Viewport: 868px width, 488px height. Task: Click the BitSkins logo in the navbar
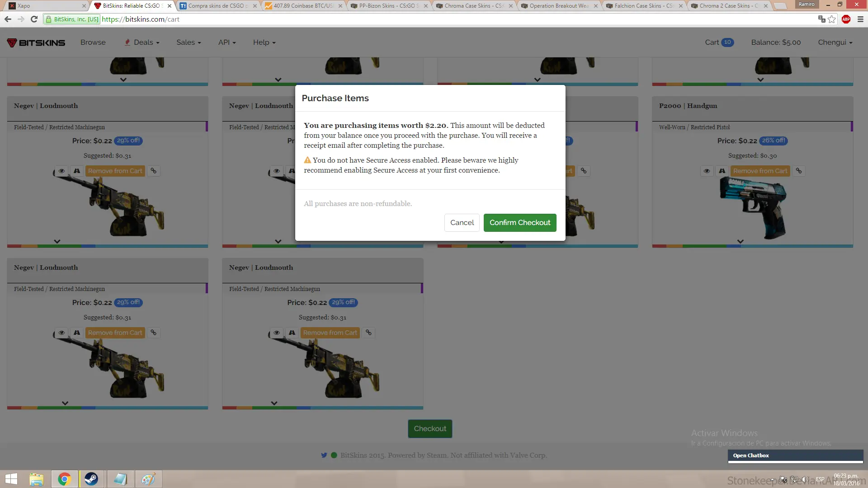pos(36,42)
